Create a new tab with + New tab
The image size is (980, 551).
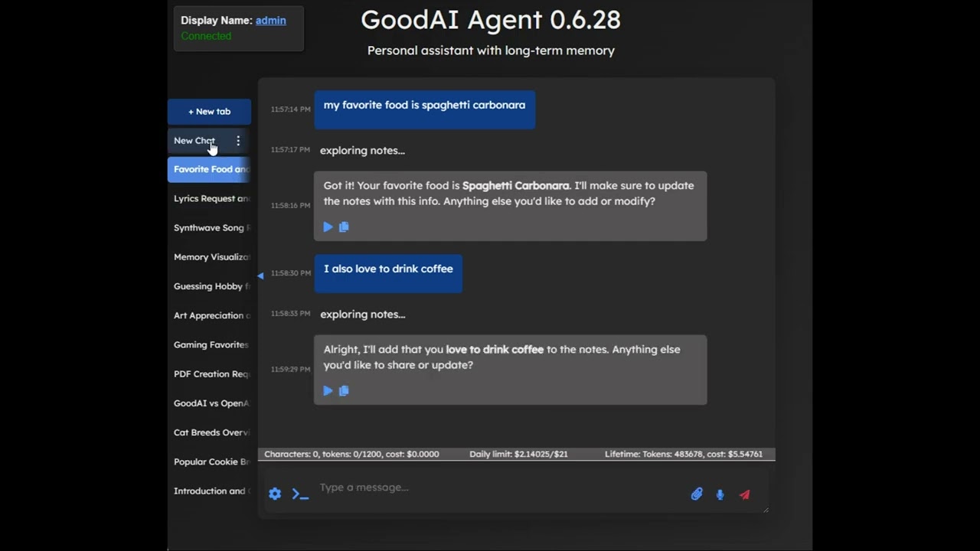(209, 112)
